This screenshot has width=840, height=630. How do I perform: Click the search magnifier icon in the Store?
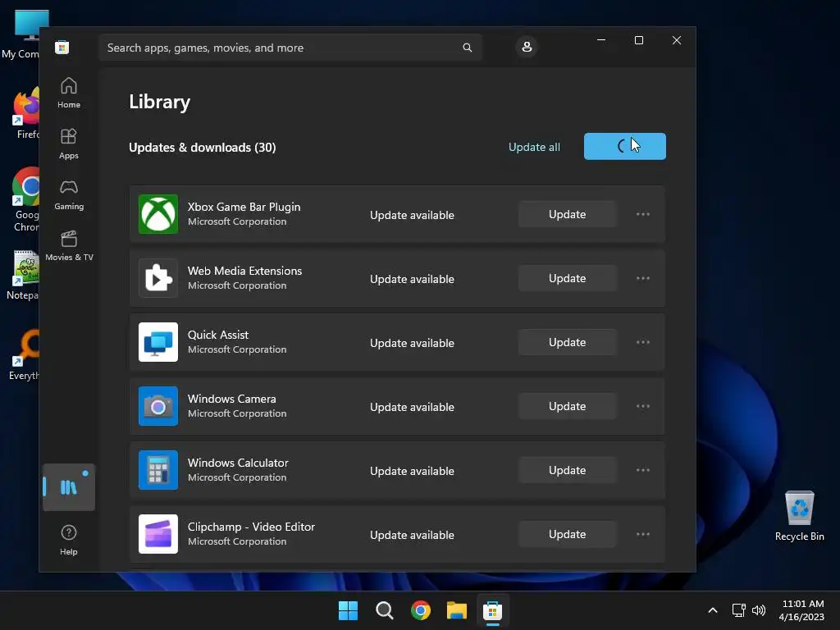coord(467,48)
